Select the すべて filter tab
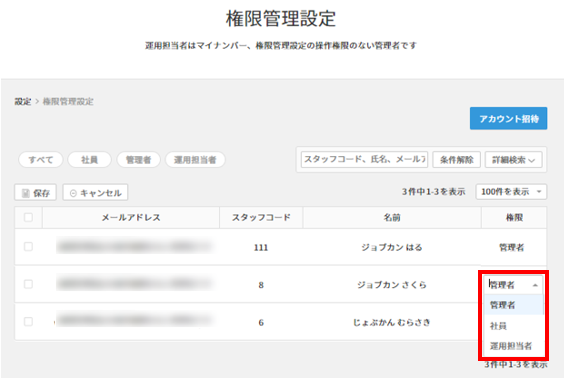This screenshot has width=565, height=379. [41, 160]
